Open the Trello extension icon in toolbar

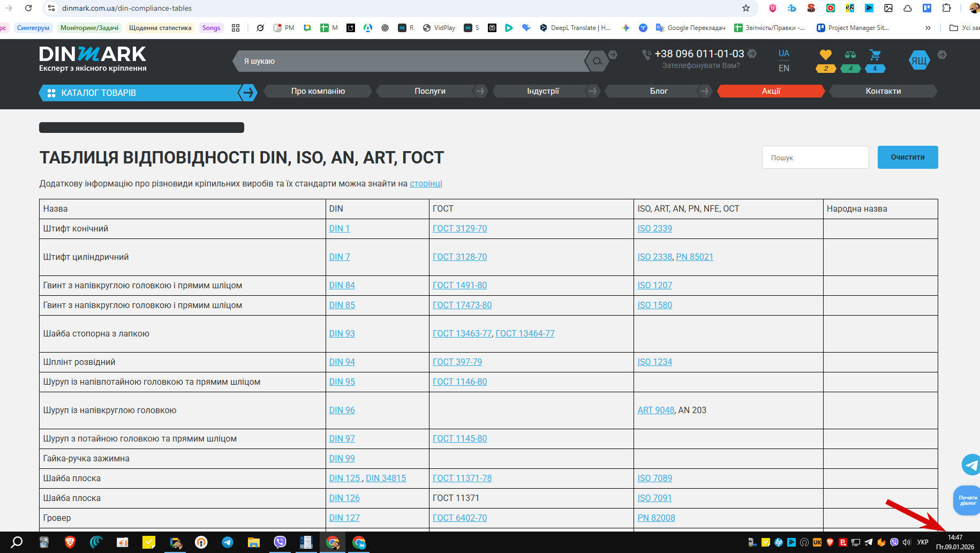pos(927,8)
